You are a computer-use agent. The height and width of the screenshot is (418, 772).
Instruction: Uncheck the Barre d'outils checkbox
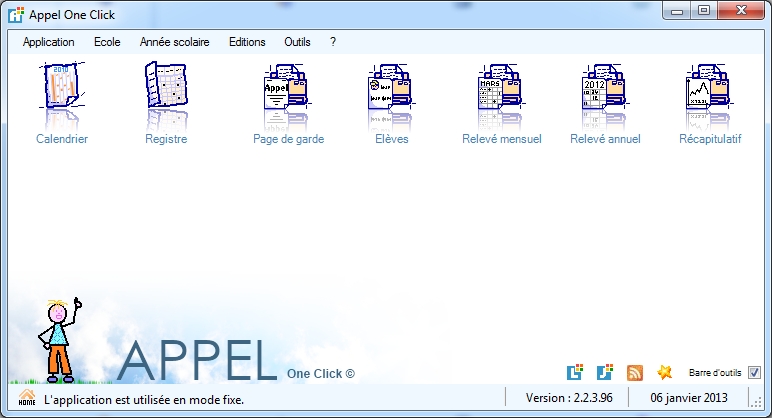pyautogui.click(x=754, y=373)
